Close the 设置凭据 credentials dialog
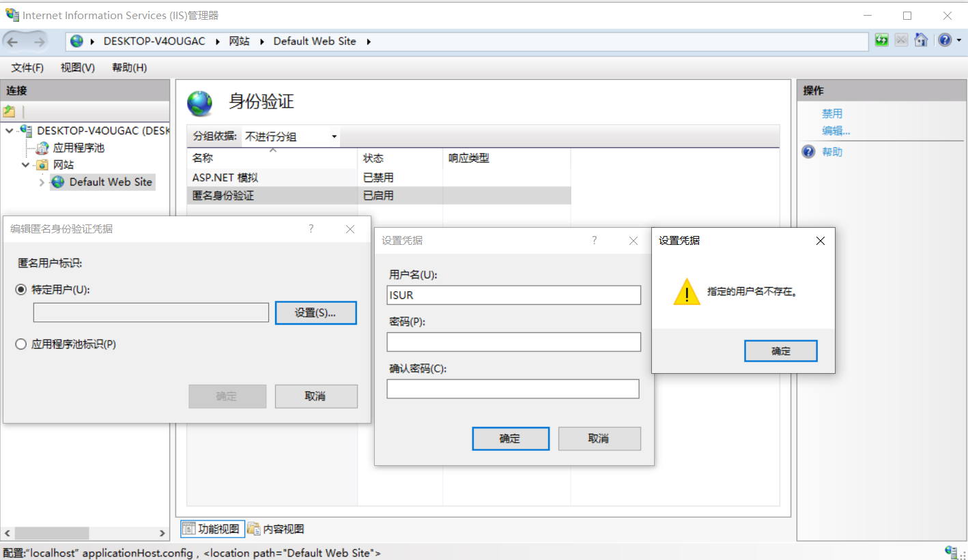This screenshot has height=560, width=968. click(x=634, y=241)
